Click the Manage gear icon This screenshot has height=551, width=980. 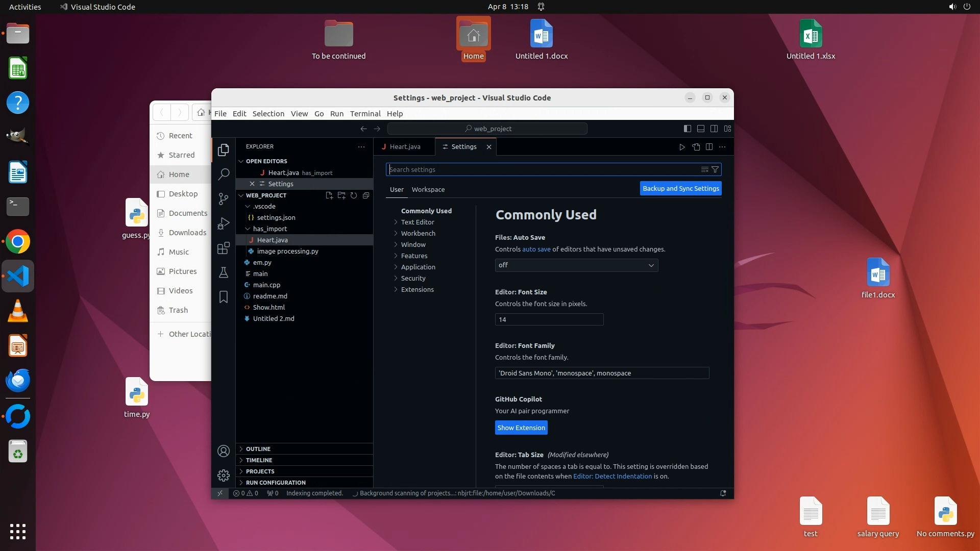click(x=223, y=475)
